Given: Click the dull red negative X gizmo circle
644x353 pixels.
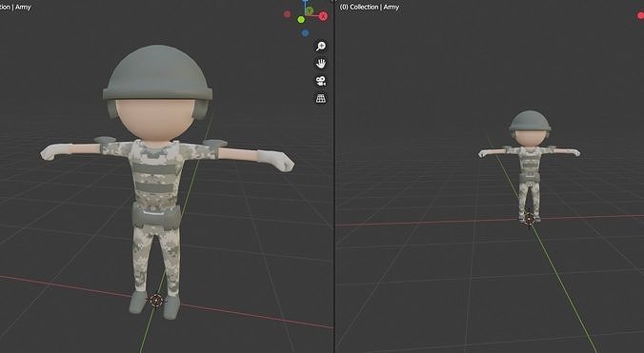Looking at the screenshot, I should tap(287, 14).
